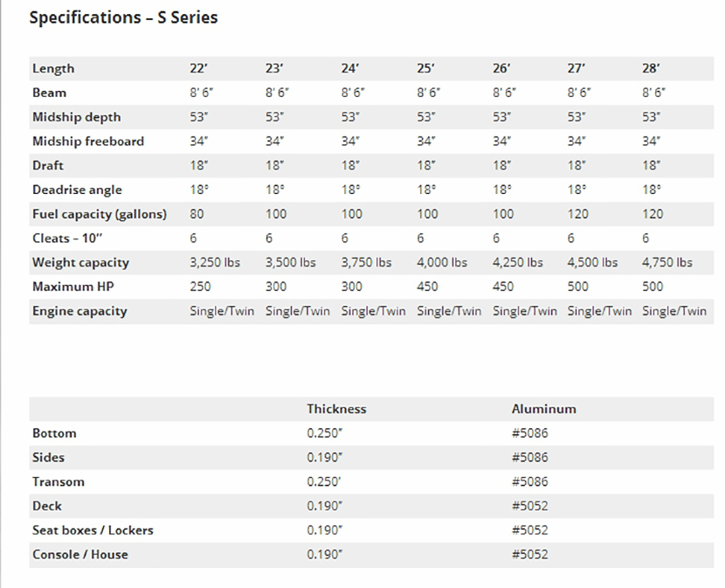Click the 25' length column header
This screenshot has height=588, width=725.
(x=425, y=68)
